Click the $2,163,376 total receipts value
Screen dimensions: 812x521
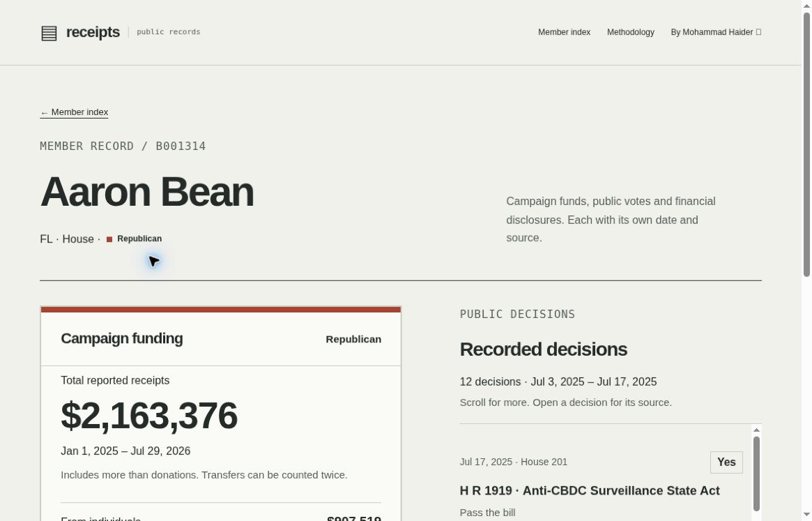click(149, 415)
